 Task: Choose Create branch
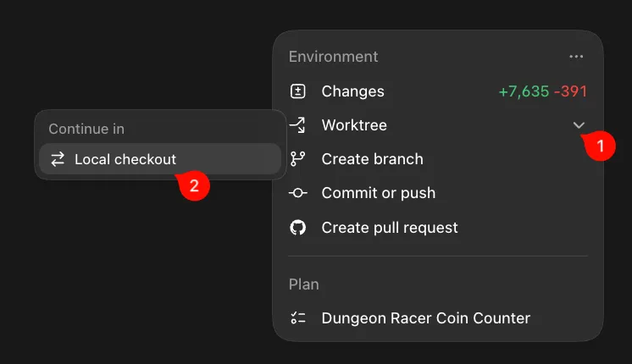click(438, 159)
